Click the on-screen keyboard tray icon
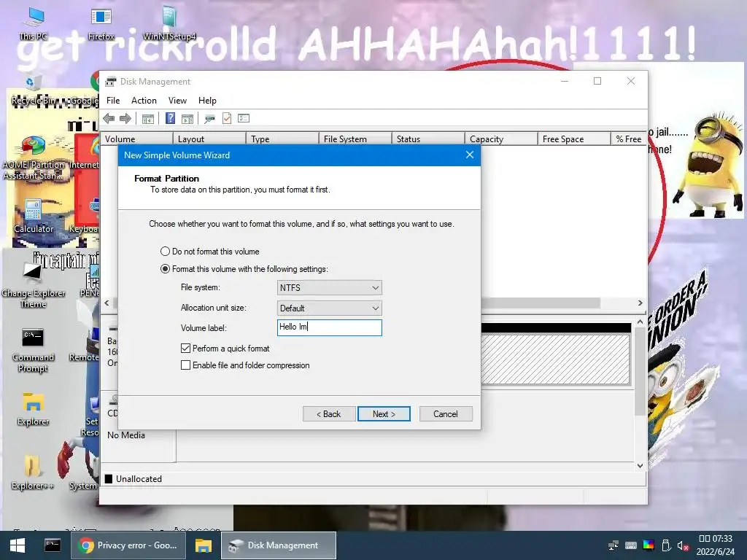Screen dimensions: 747x560 click(x=631, y=545)
